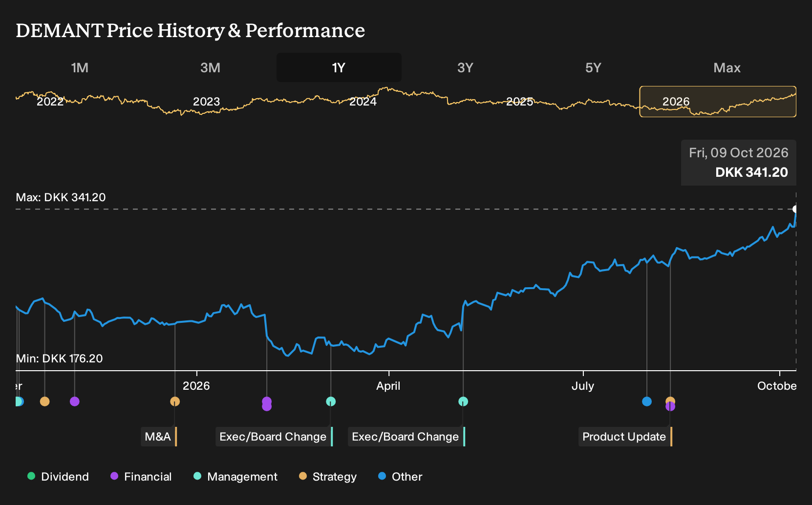Screen dimensions: 812x505
Task: Toggle the Financial legend filter
Action: 141,477
